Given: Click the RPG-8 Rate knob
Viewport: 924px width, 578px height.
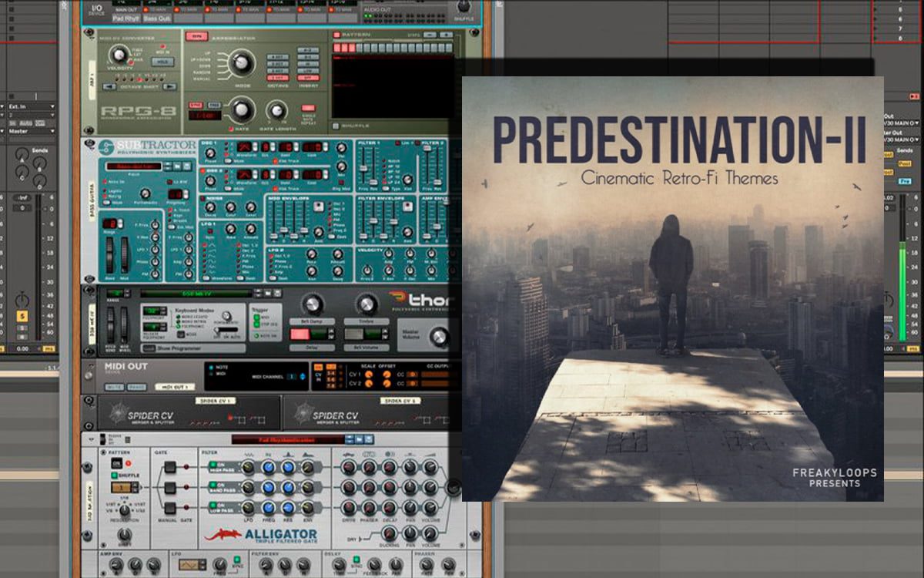Looking at the screenshot, I should [x=242, y=109].
